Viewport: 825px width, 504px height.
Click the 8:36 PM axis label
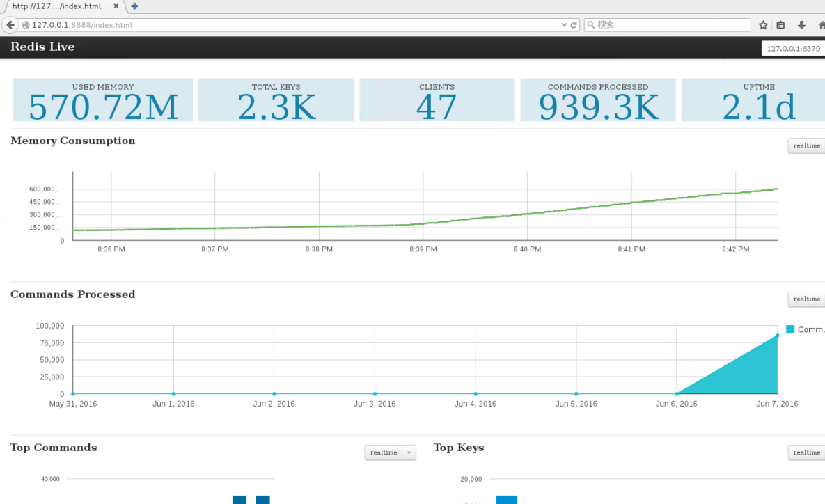click(111, 249)
